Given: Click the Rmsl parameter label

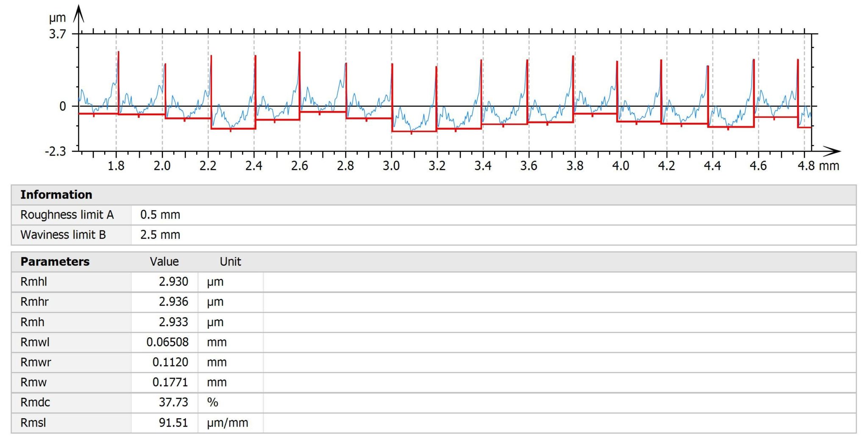Looking at the screenshot, I should tap(33, 422).
